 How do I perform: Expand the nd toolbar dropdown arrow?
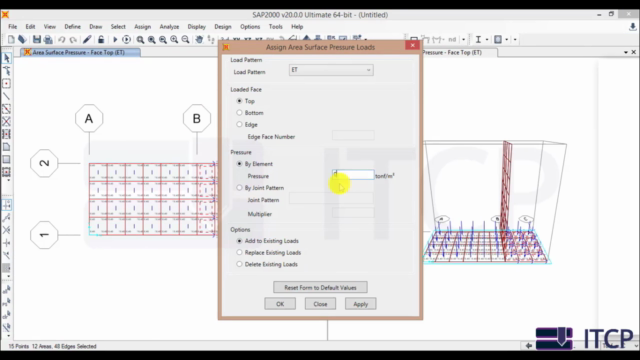pos(463,40)
